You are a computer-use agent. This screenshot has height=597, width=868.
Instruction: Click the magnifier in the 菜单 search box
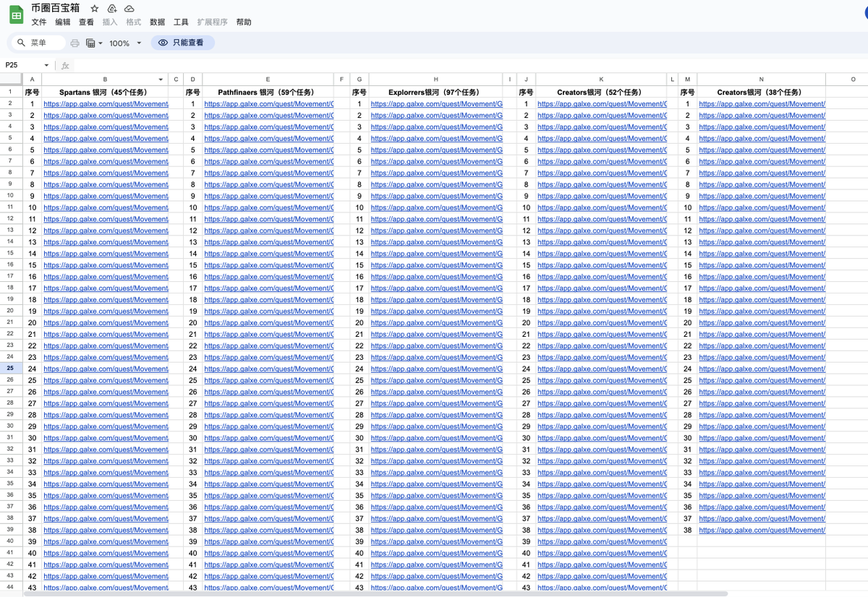pos(21,43)
